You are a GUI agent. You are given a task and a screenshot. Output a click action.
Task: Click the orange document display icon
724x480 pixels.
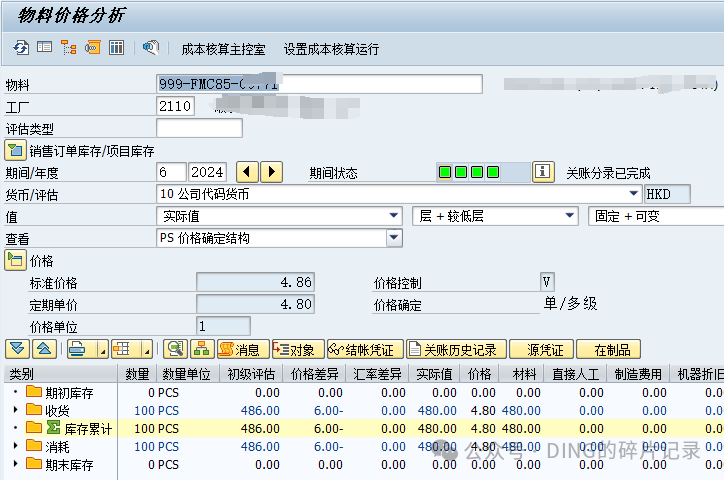click(93, 48)
